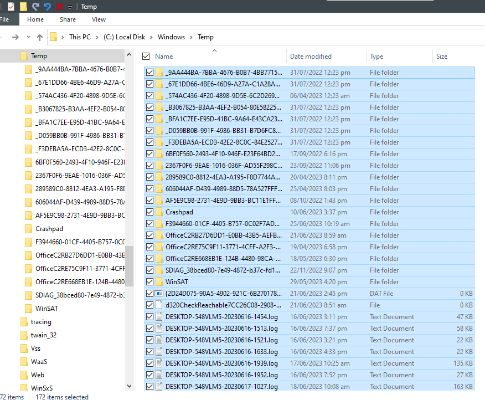
Task: Click the Crashpad folder icon in file list
Action: pos(160,212)
